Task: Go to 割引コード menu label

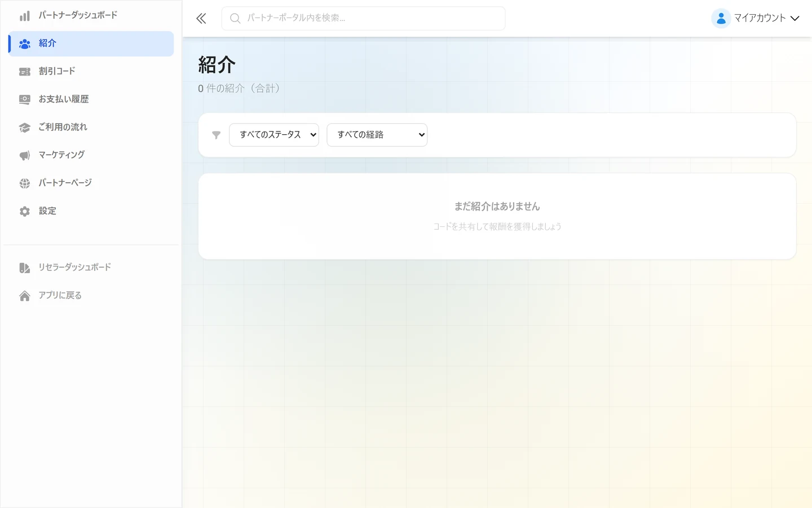Action: [57, 71]
